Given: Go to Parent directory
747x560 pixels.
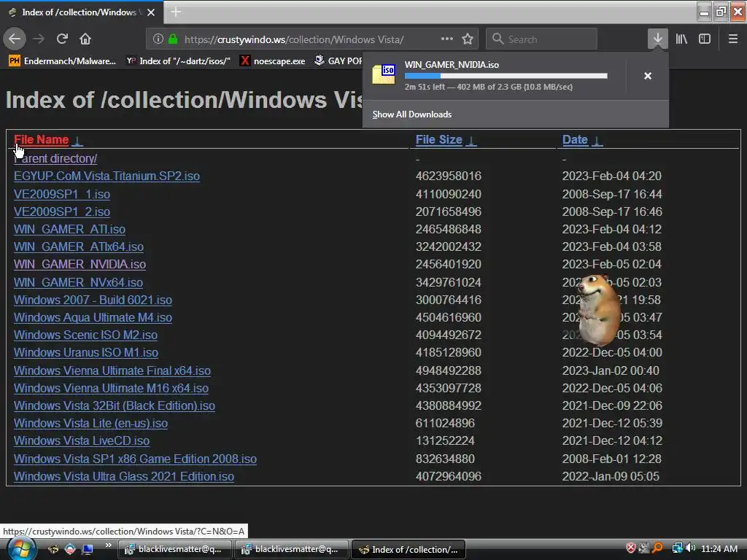Looking at the screenshot, I should click(x=55, y=158).
